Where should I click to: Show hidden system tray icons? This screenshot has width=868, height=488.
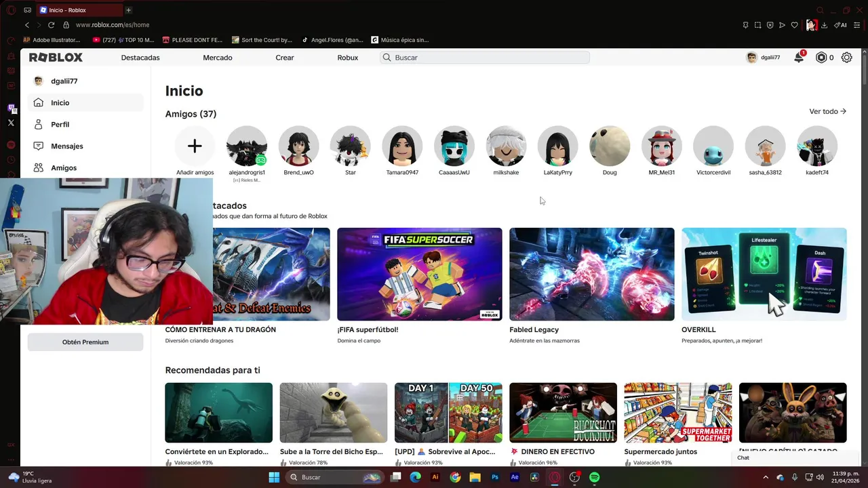click(766, 477)
